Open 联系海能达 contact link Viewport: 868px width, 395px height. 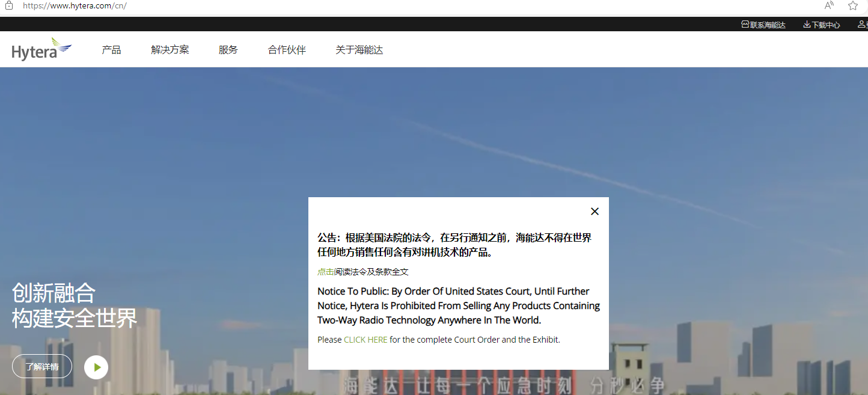tap(763, 25)
